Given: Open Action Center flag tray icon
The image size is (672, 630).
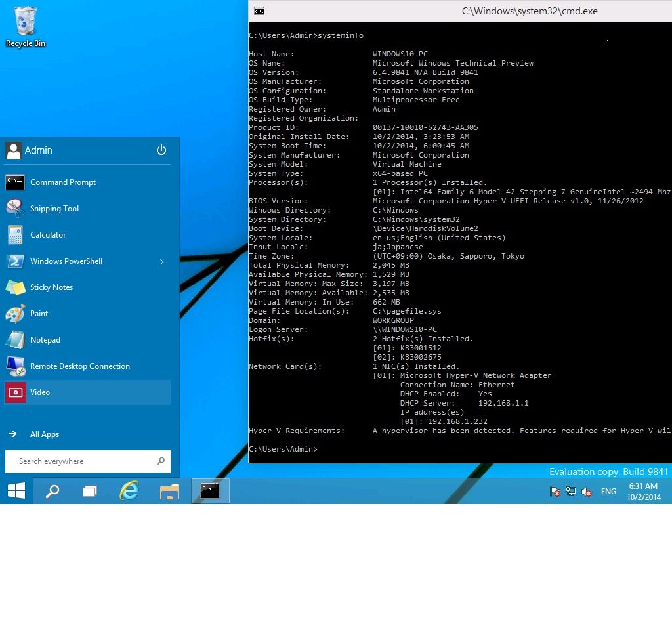Looking at the screenshot, I should pos(555,492).
